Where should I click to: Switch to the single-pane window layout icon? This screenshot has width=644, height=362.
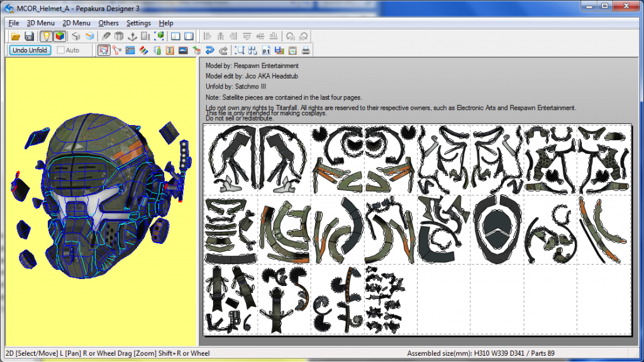click(189, 36)
